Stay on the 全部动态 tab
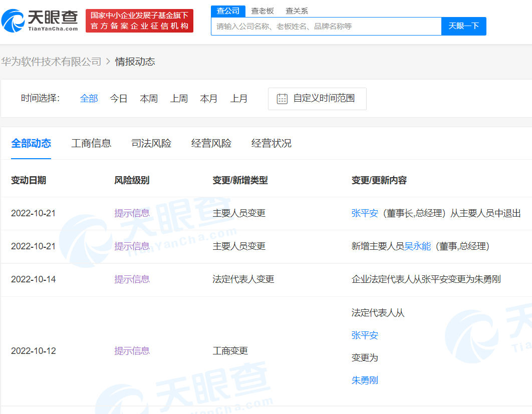Image resolution: width=532 pixels, height=414 pixels. (x=31, y=143)
